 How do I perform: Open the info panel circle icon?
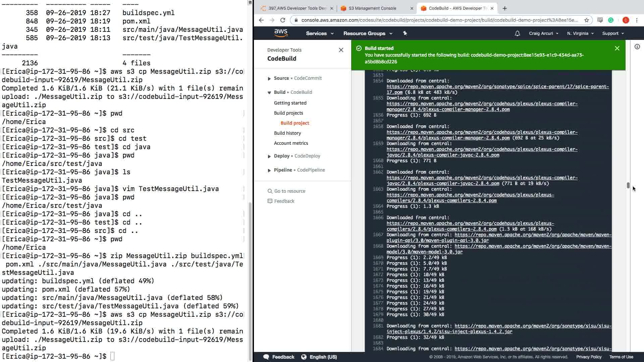click(637, 47)
